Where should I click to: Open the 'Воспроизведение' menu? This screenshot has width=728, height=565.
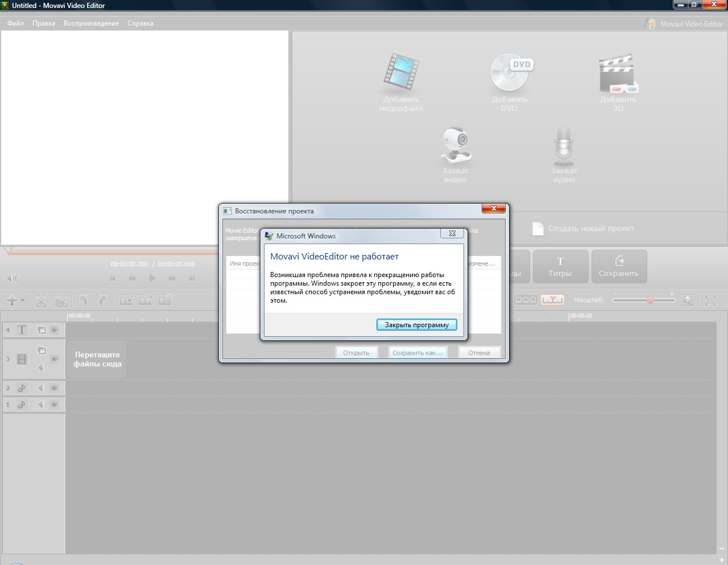(92, 23)
